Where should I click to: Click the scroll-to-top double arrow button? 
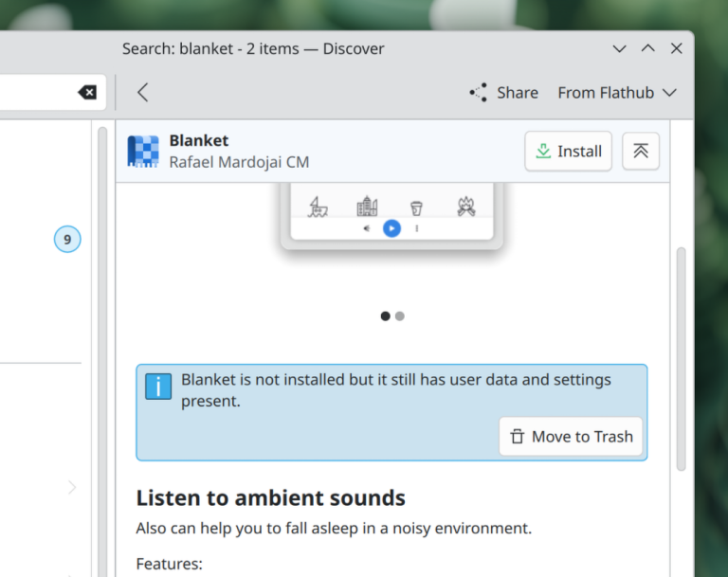pyautogui.click(x=641, y=151)
